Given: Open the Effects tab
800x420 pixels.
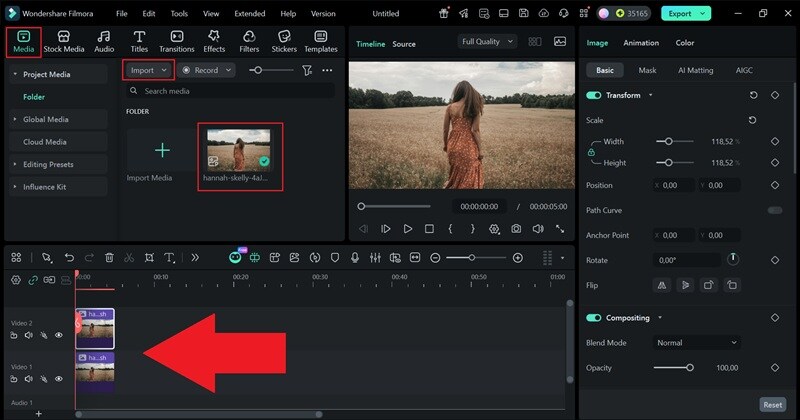Looking at the screenshot, I should [214, 41].
